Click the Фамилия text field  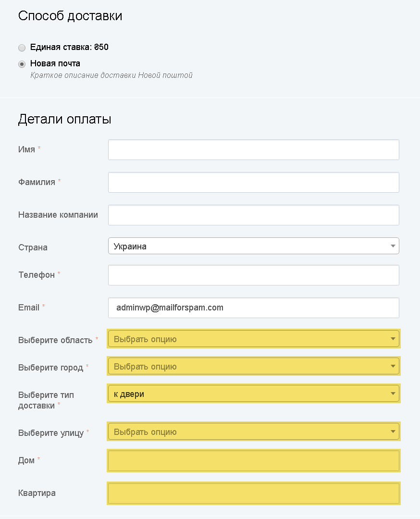[254, 183]
